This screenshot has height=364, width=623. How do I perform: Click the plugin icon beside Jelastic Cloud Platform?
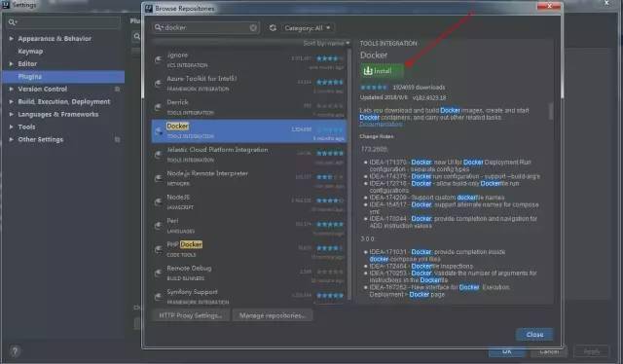pyautogui.click(x=158, y=155)
